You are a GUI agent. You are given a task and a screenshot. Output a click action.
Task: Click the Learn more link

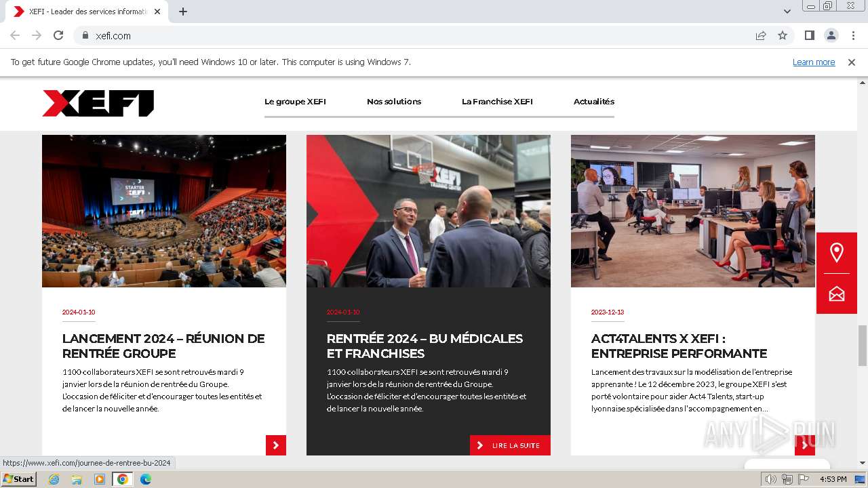(814, 62)
